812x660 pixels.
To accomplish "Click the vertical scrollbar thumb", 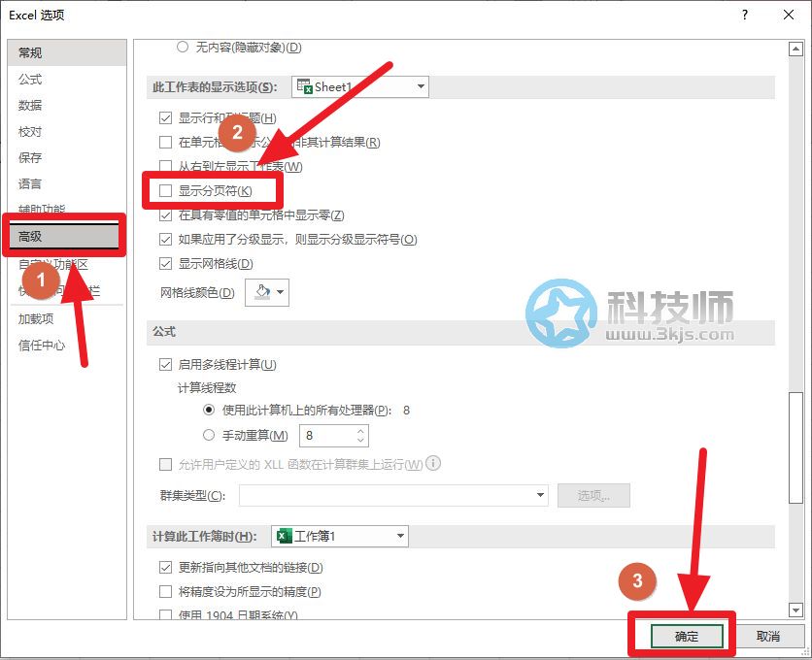I will pos(795,447).
